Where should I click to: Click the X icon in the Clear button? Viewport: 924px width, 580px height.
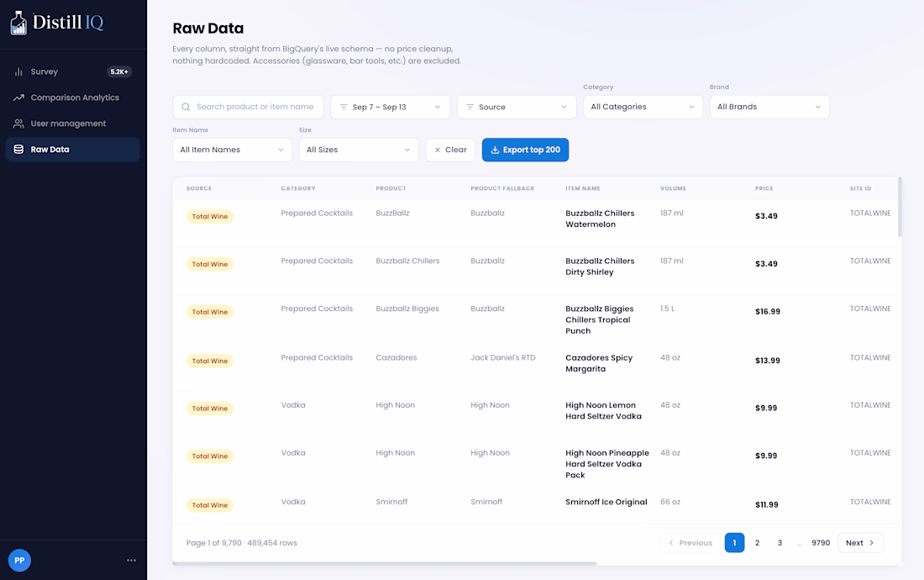pyautogui.click(x=438, y=150)
